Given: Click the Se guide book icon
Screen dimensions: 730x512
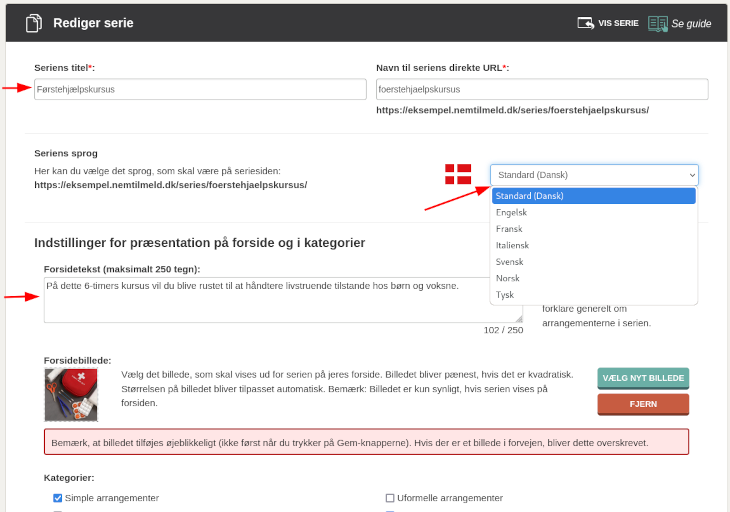Looking at the screenshot, I should click(x=658, y=23).
